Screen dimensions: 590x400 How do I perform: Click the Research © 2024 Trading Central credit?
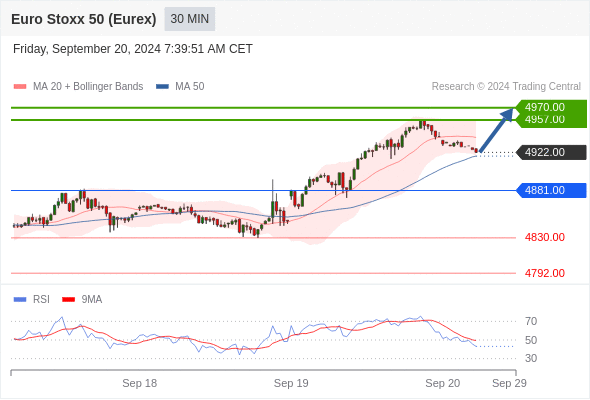[506, 87]
